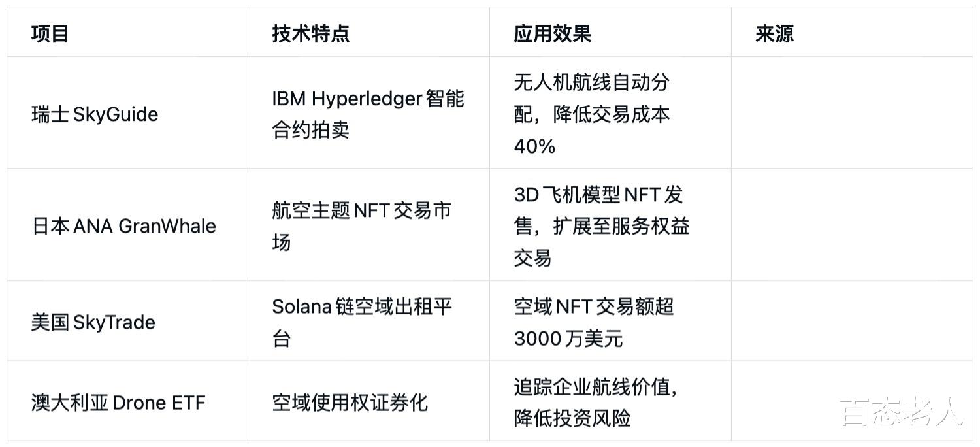Click the 项目 column header
The height and width of the screenshot is (447, 980).
[x=50, y=33]
